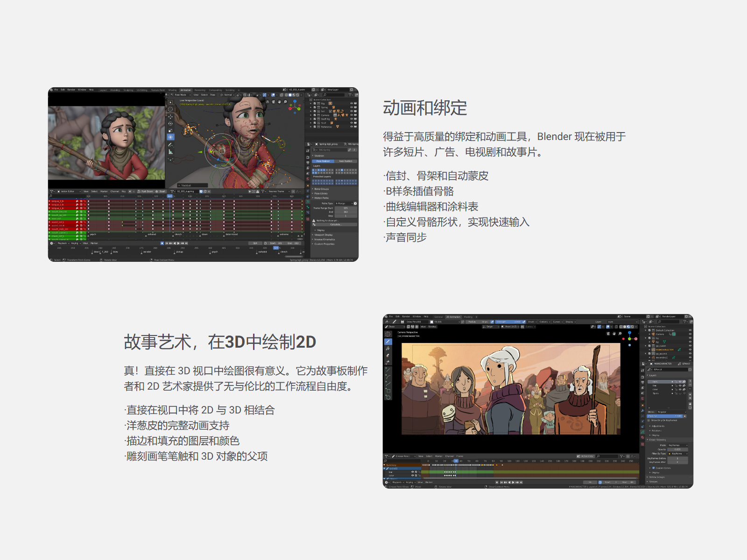Open the Nearest Frame snapping dropdown
The width and height of the screenshot is (747, 560).
(279, 191)
